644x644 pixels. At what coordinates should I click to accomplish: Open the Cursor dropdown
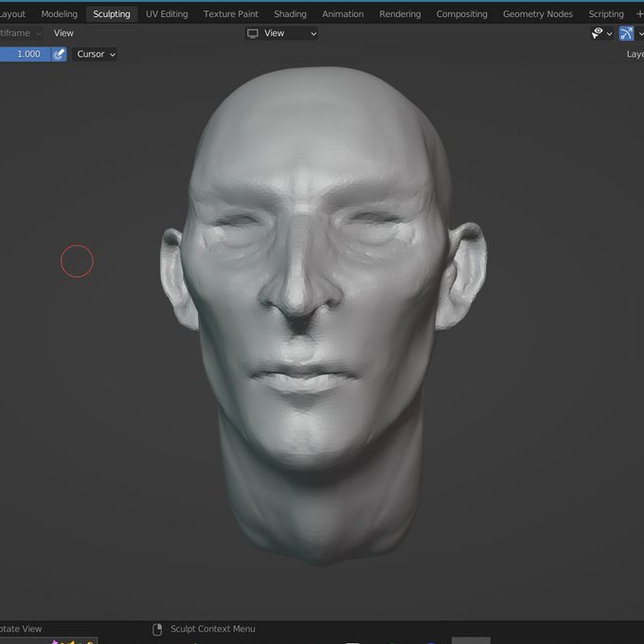[x=95, y=54]
